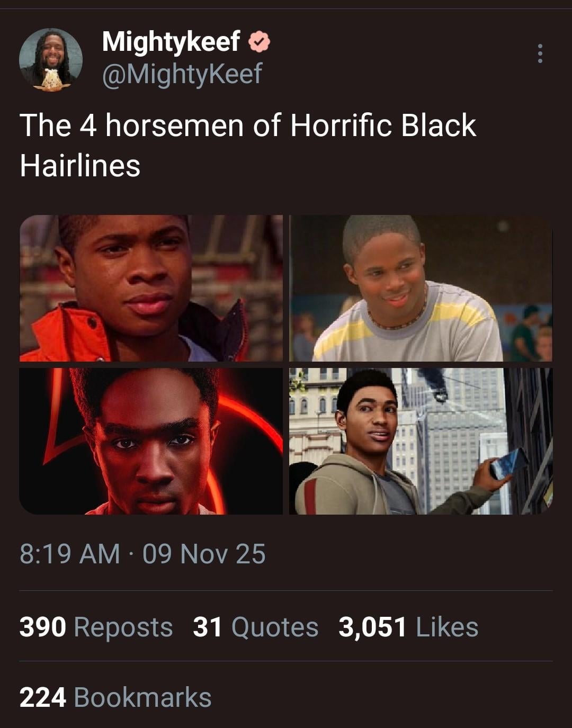
Task: Tap the 09 Nov 25 date
Action: [x=204, y=554]
